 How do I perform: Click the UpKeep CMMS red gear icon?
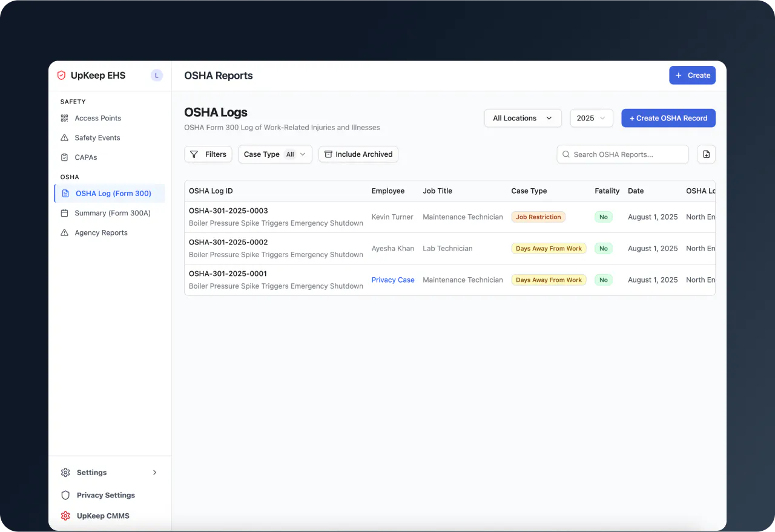click(x=65, y=516)
